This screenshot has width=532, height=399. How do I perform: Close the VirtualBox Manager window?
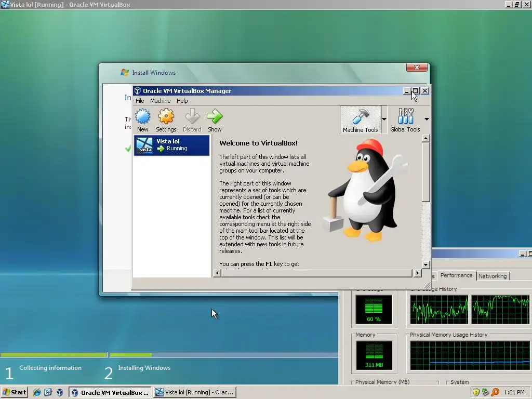(425, 90)
